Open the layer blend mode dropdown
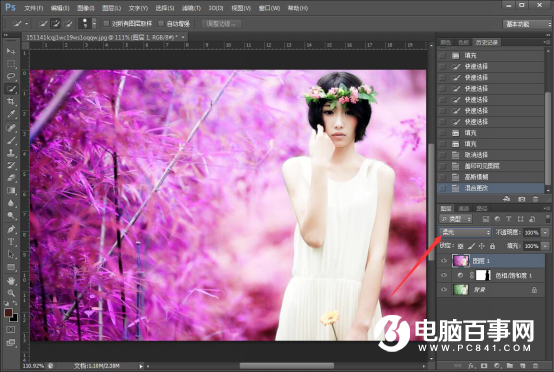 click(x=465, y=232)
